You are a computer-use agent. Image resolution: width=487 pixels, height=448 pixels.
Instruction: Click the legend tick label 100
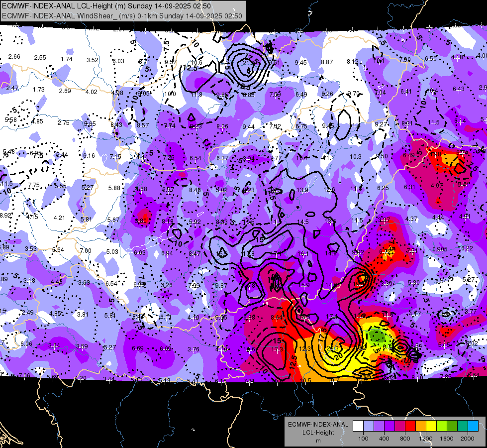pyautogui.click(x=363, y=439)
